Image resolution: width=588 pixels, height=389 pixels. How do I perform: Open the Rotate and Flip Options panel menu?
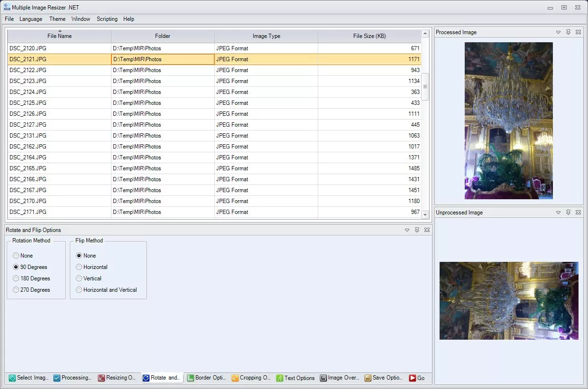(407, 230)
